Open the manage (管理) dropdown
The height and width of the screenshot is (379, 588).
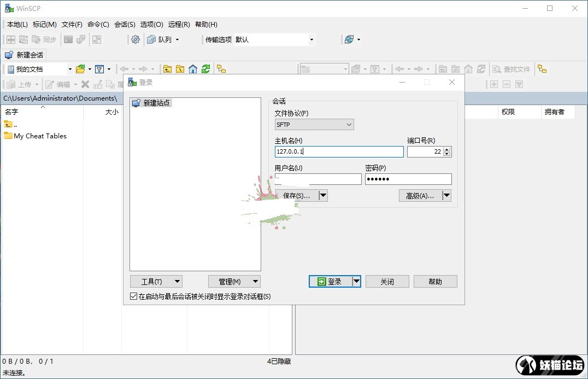click(234, 282)
